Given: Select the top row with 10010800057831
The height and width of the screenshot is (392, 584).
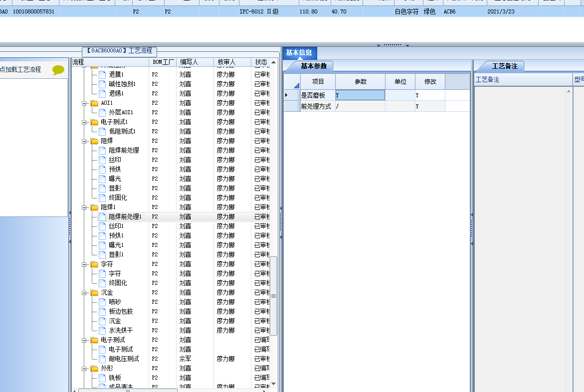Looking at the screenshot, I should pos(292,11).
